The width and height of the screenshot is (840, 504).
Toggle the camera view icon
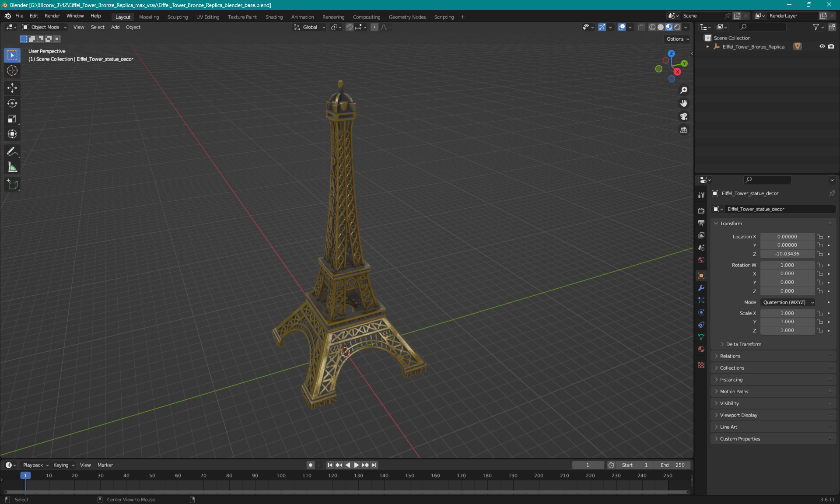coord(684,116)
